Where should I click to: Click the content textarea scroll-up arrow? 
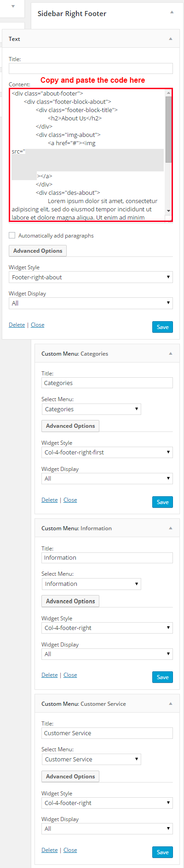168,93
